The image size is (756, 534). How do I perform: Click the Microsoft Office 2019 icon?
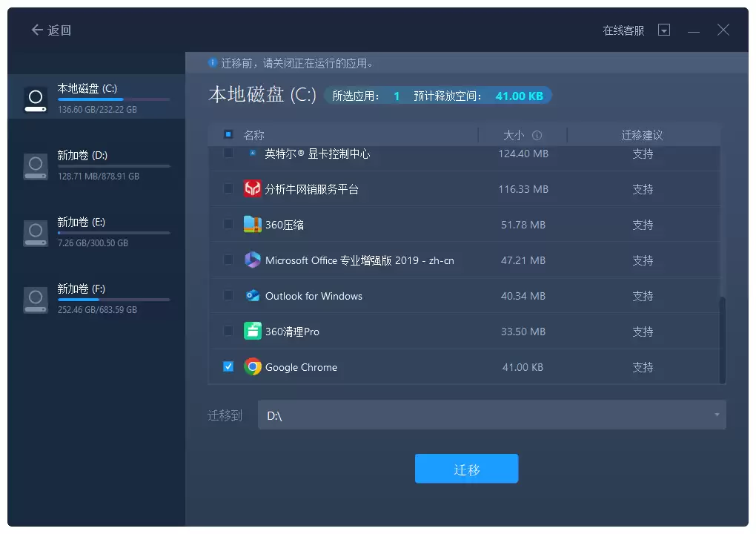[252, 260]
